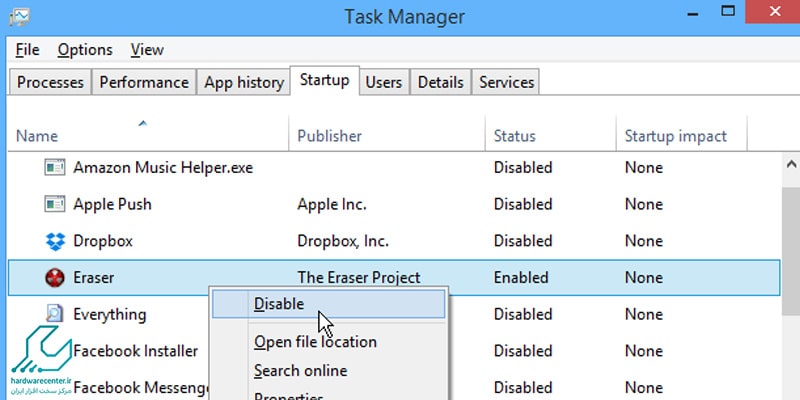Choose Open file location in context menu
Viewport: 800px width, 400px height.
point(315,341)
